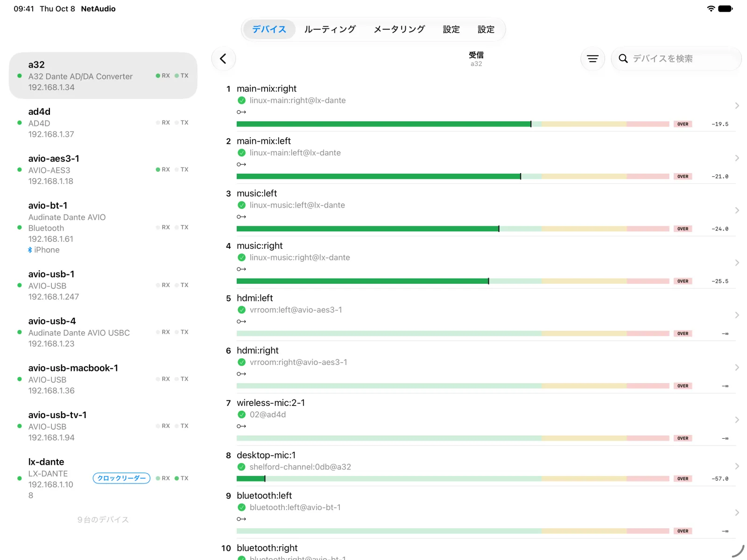Click the OVER indicator for main-mix:right
747x560 pixels.
(x=683, y=124)
